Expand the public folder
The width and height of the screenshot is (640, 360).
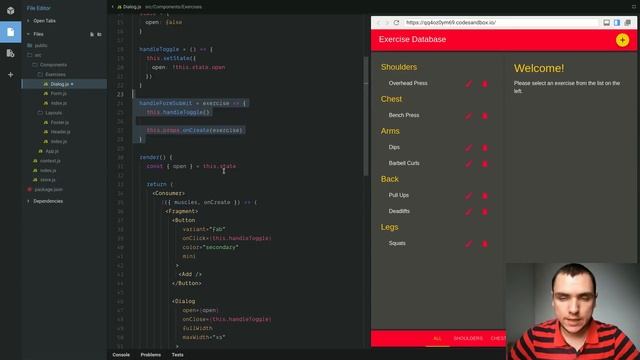(41, 46)
